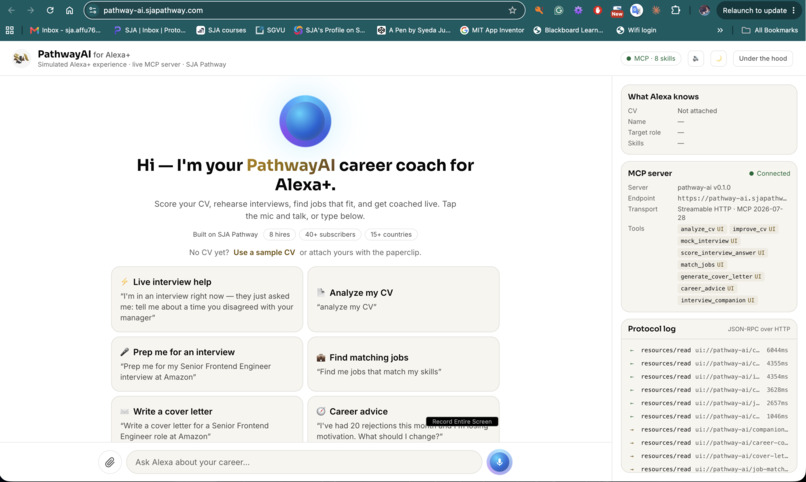Image resolution: width=806 pixels, height=482 pixels.
Task: Open the All Bookmarks folder
Action: pos(770,30)
